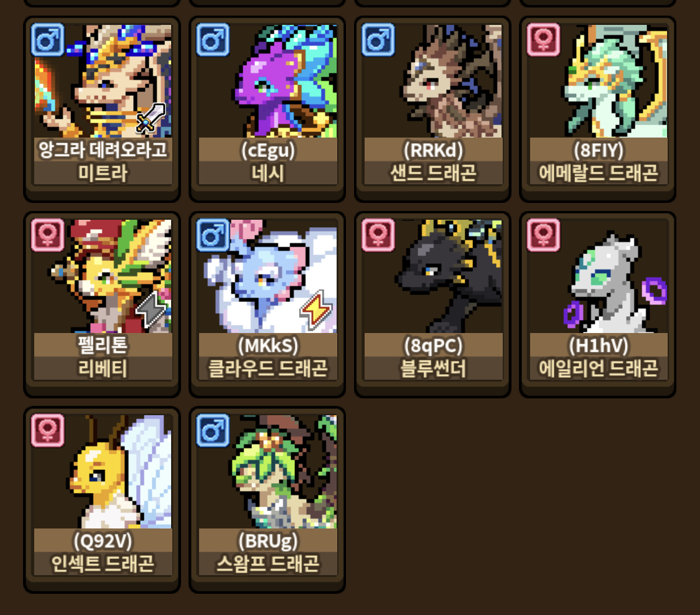Image resolution: width=700 pixels, height=615 pixels.
Task: Click the female icon on the 인섹트 드래곤 card
Action: tap(48, 431)
